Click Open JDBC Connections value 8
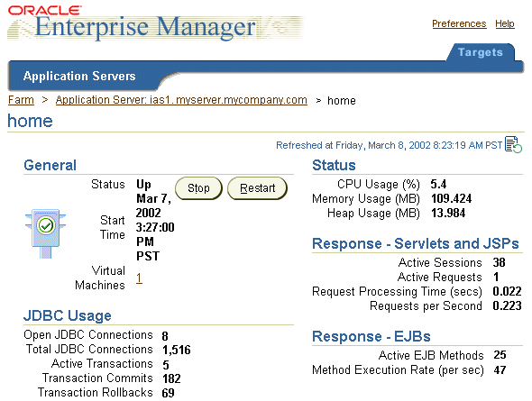This screenshot has width=532, height=401. [165, 336]
